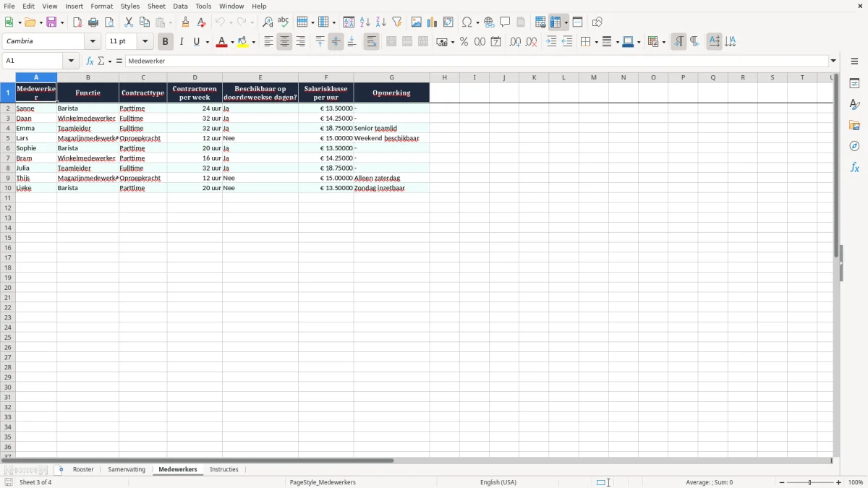The image size is (868, 488).
Task: Clone formatting with the paintbrush
Action: [x=186, y=22]
